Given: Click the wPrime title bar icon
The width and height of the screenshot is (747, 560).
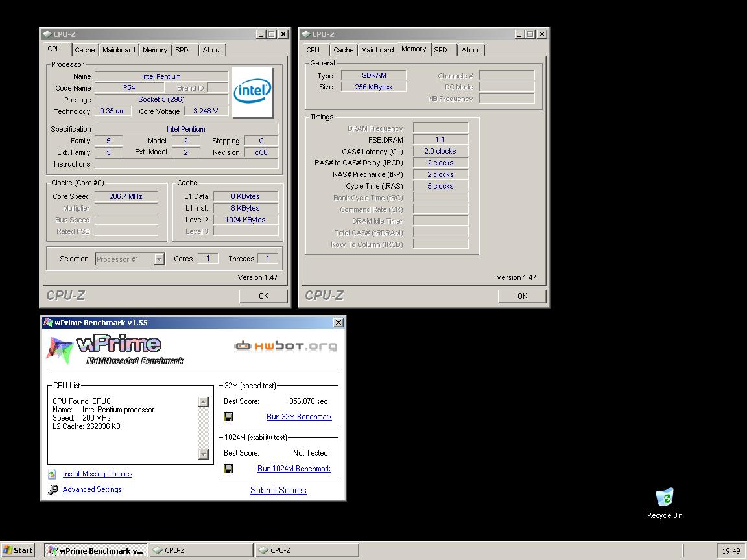Looking at the screenshot, I should tap(48, 322).
